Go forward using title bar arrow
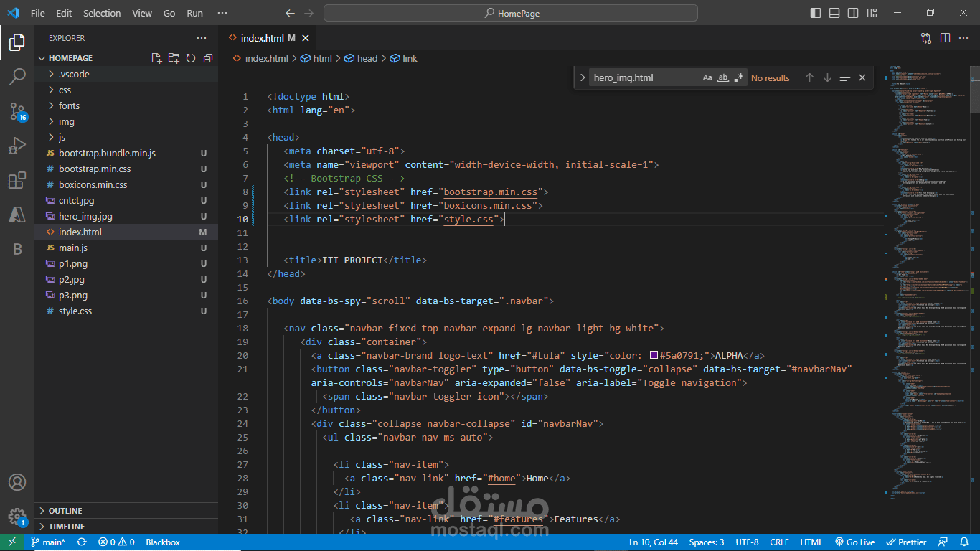Image resolution: width=980 pixels, height=551 pixels. pyautogui.click(x=308, y=13)
